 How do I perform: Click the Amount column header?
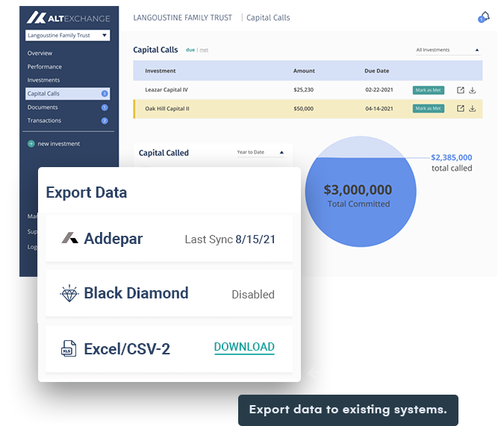tap(304, 71)
